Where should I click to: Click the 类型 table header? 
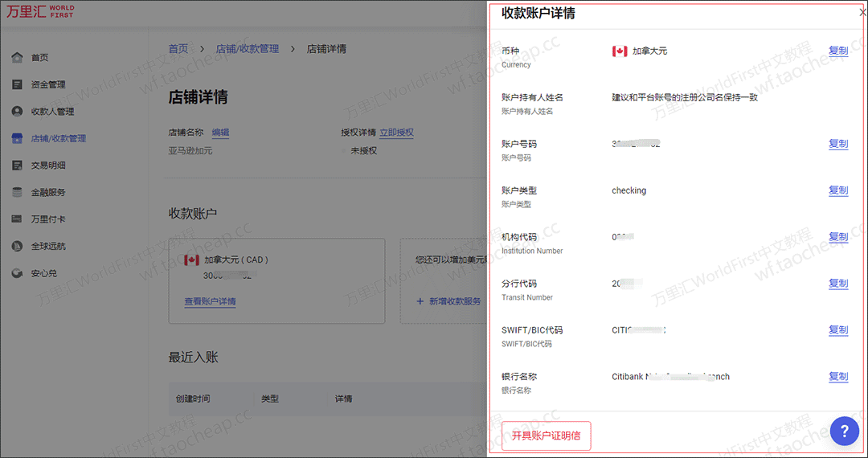click(270, 399)
